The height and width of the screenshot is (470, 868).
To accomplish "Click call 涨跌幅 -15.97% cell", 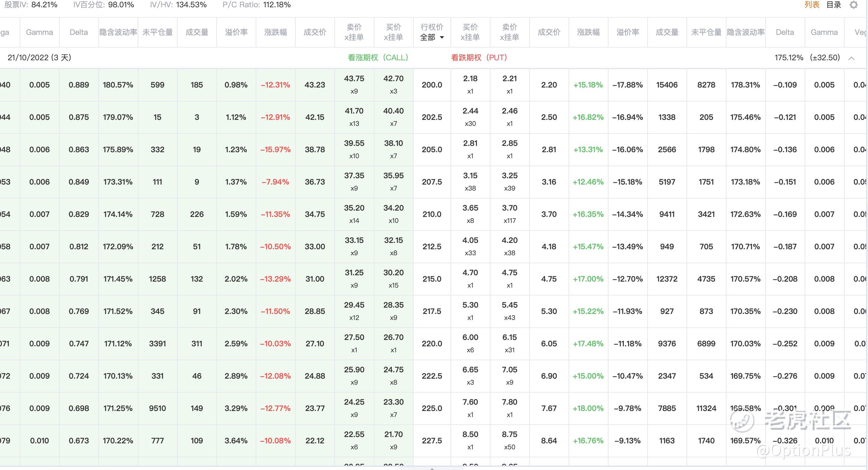I will 275,150.
